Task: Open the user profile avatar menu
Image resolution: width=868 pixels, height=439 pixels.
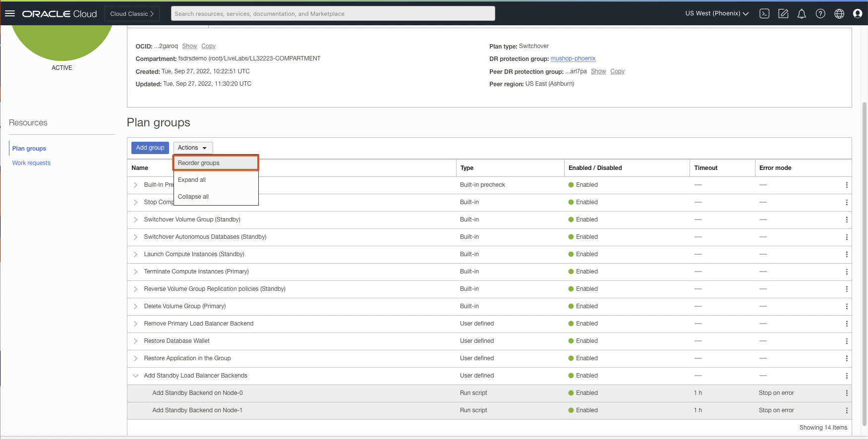Action: click(858, 14)
